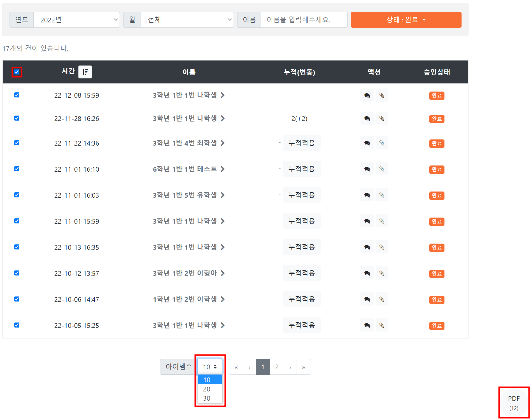Open attachment clip for 22-11-22 14:36 row
Screen dimensions: 531x420
click(x=382, y=143)
